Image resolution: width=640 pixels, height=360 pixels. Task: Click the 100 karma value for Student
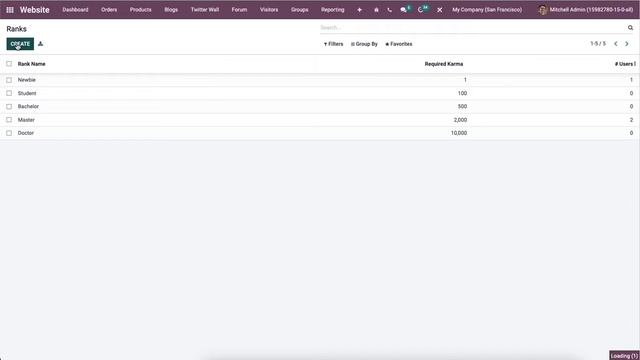point(462,93)
